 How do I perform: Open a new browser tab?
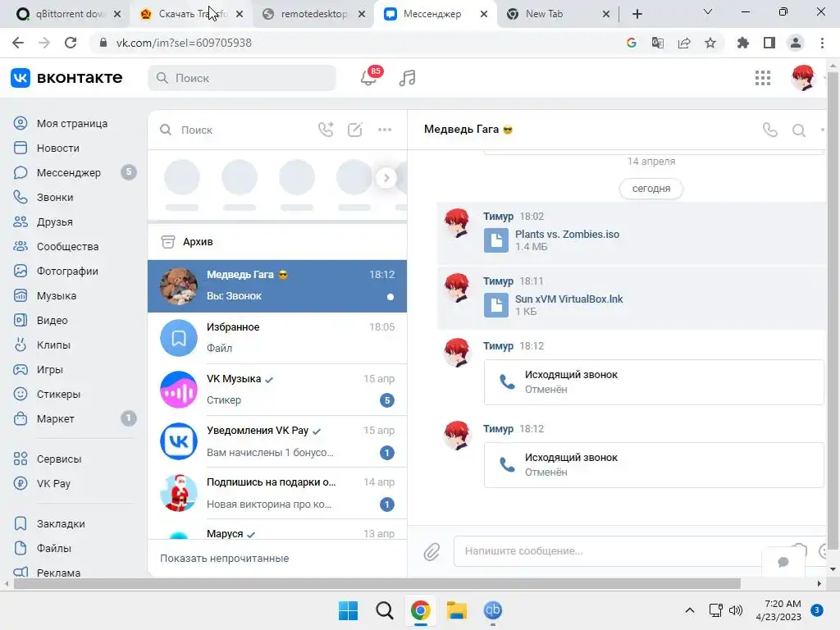coord(637,14)
